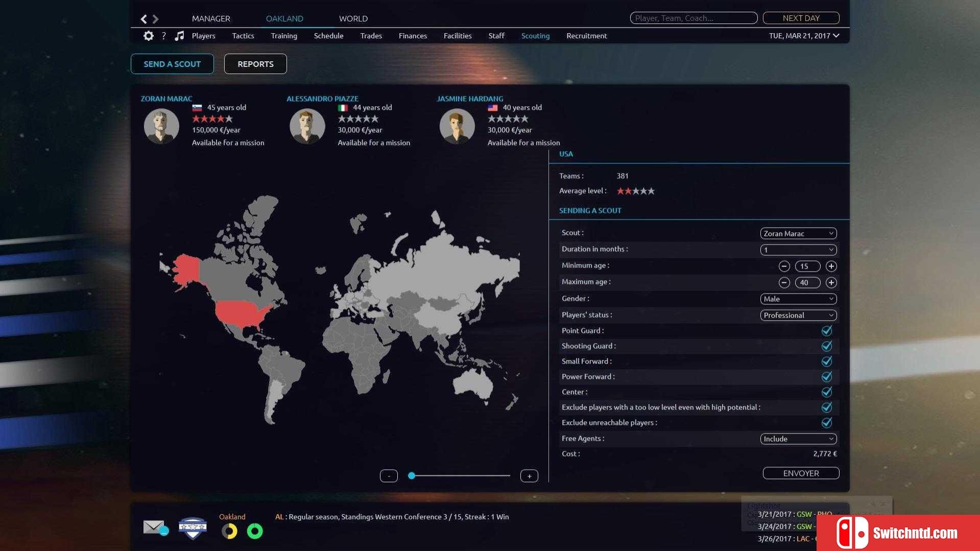Image resolution: width=980 pixels, height=551 pixels.
Task: Expand the date dropdown chevron
Action: point(836,36)
